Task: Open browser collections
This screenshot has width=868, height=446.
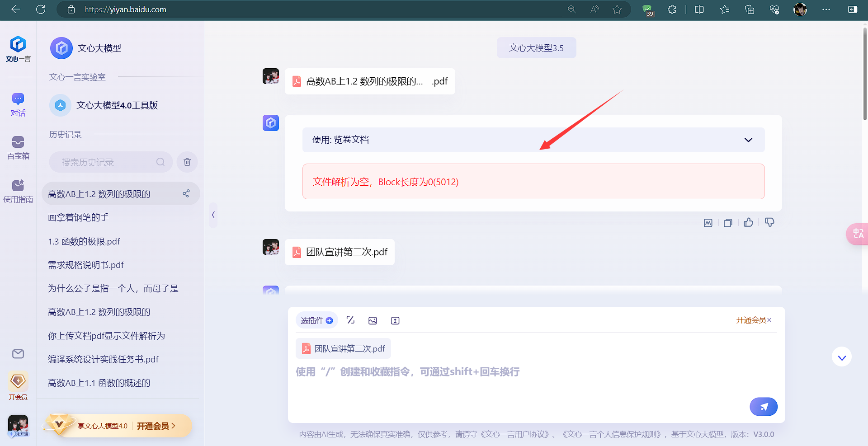Action: coord(750,9)
